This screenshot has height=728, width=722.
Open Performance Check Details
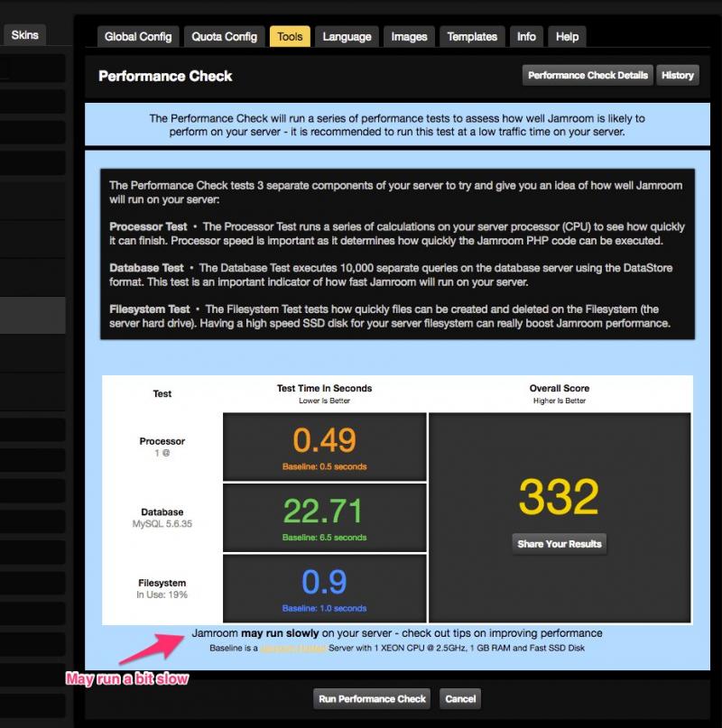click(x=588, y=76)
